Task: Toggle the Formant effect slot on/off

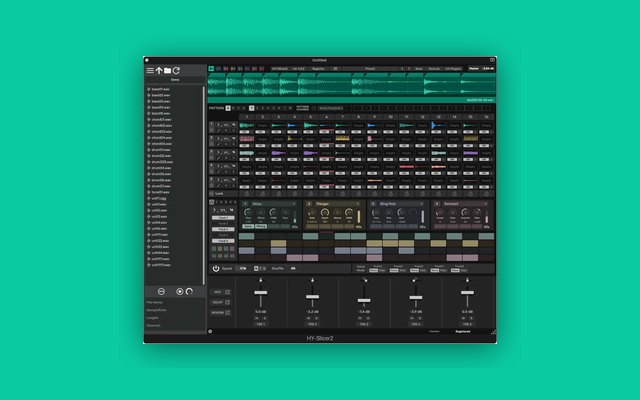Action: [x=437, y=204]
